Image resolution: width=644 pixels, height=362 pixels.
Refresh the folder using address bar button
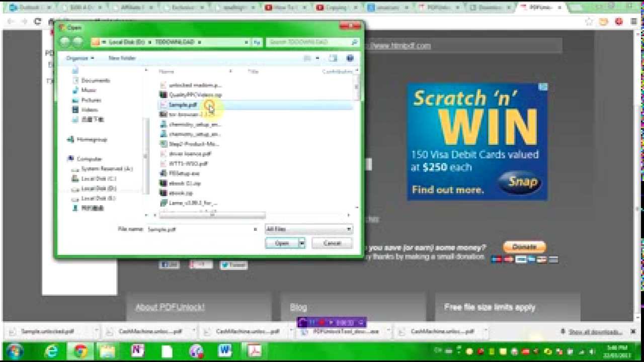257,42
